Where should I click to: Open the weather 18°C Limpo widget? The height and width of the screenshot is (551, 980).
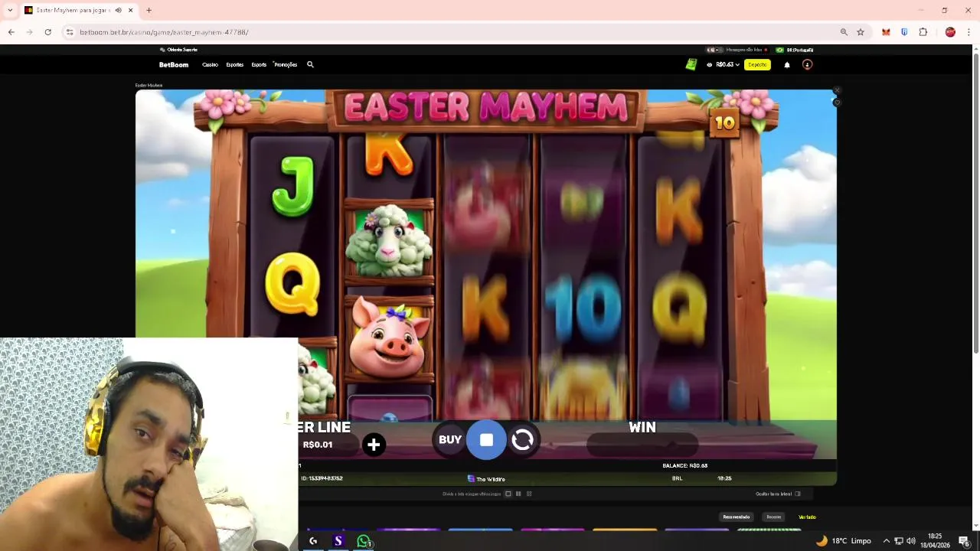click(844, 540)
